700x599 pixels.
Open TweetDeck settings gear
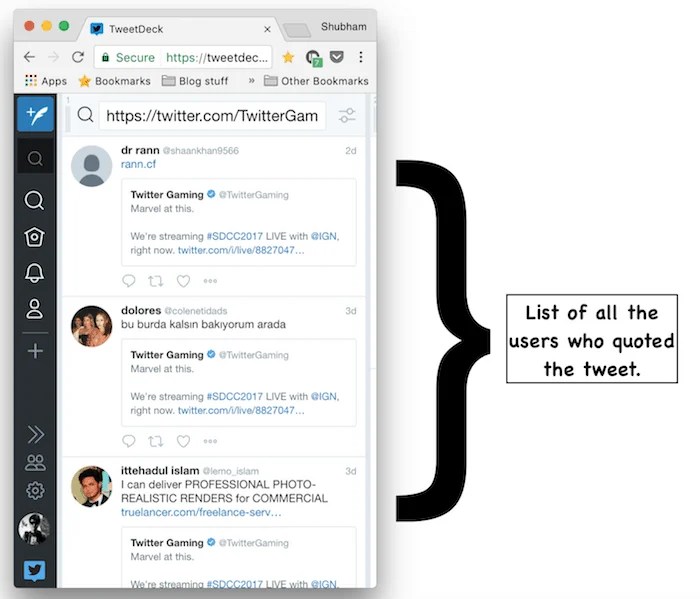click(35, 491)
